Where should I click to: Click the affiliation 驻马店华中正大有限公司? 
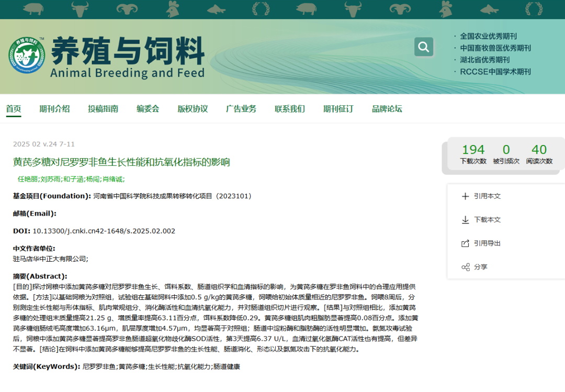pos(50,259)
